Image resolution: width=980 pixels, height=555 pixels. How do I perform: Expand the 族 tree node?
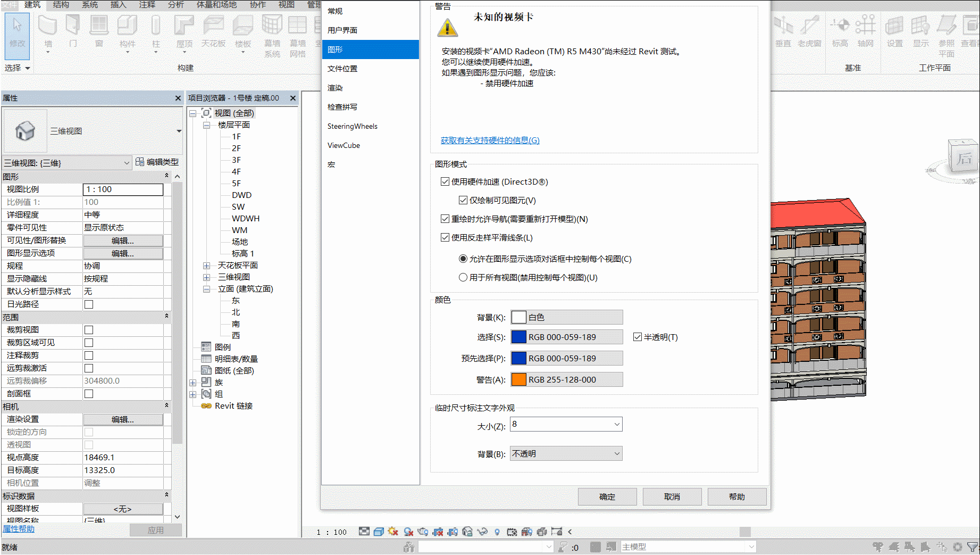(193, 383)
